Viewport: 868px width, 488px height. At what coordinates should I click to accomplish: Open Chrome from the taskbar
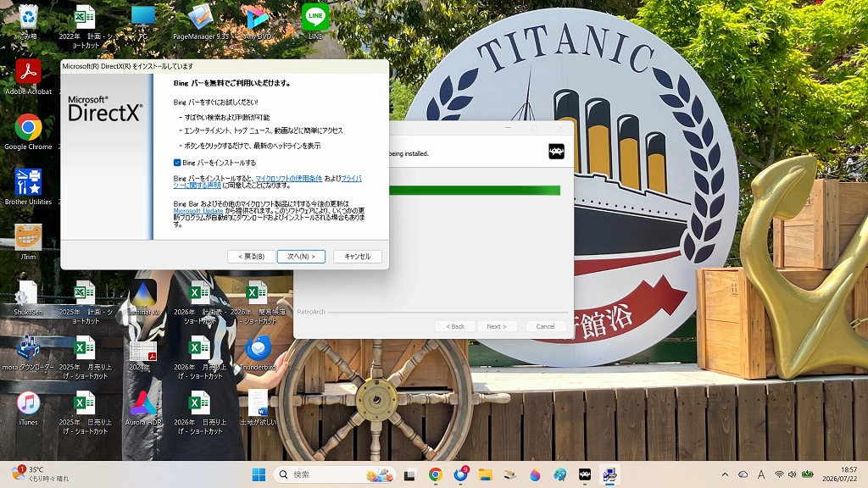[436, 474]
